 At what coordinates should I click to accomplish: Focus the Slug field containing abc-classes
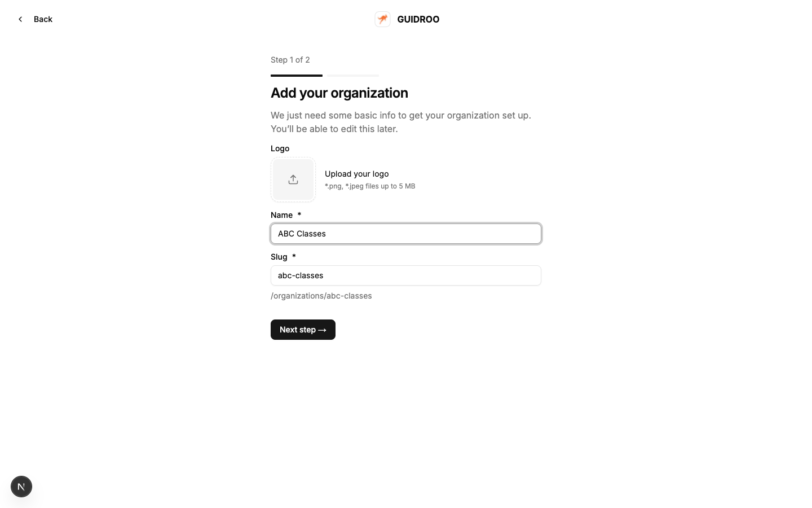click(x=405, y=275)
